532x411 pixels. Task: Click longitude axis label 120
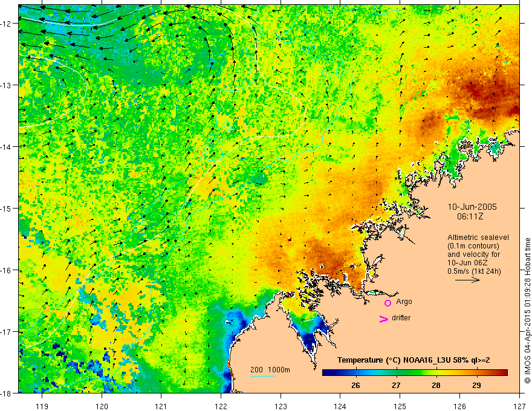pos(102,406)
